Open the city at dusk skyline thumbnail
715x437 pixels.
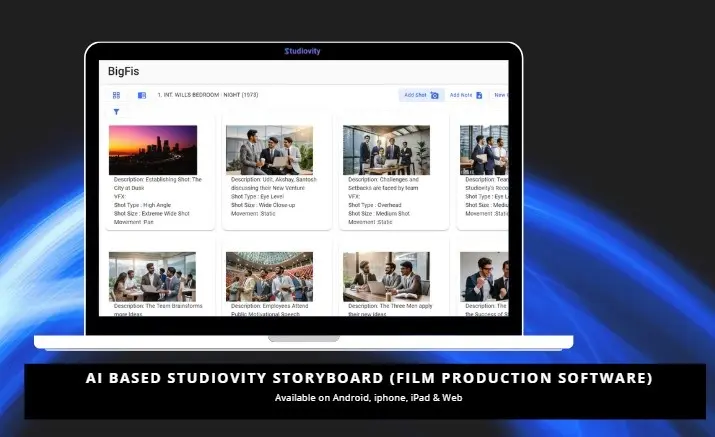pyautogui.click(x=153, y=150)
